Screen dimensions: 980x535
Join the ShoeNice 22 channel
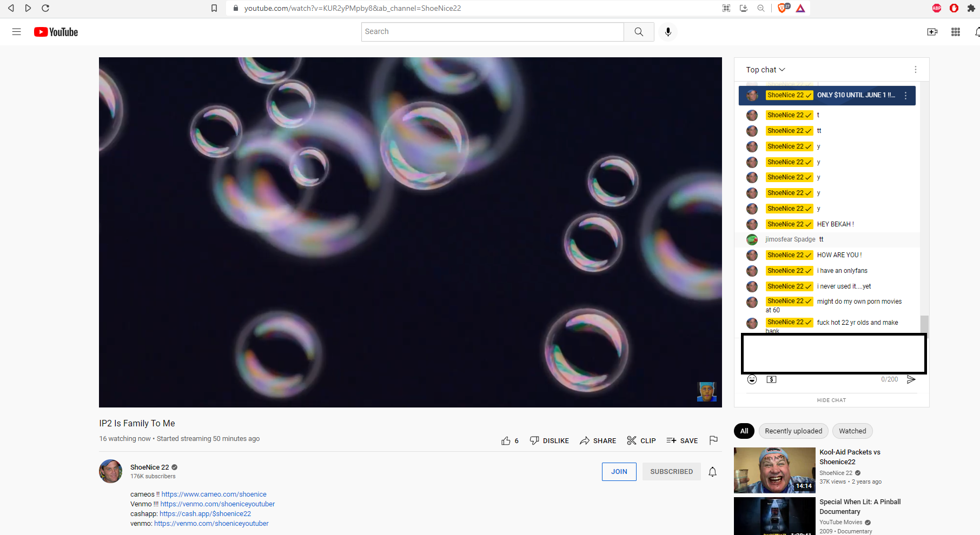pos(619,472)
